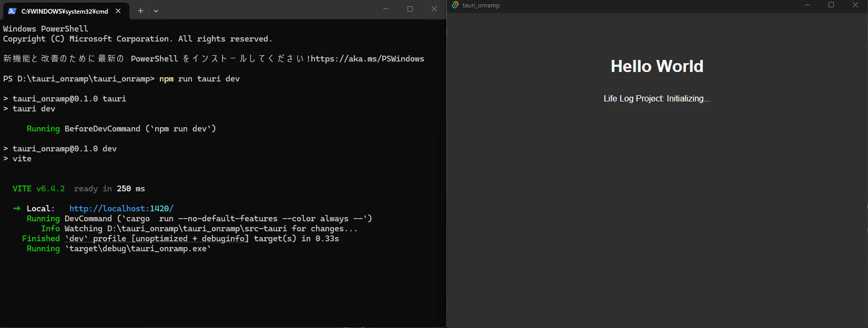Click 'Windows PowerShell' header line

(46, 29)
